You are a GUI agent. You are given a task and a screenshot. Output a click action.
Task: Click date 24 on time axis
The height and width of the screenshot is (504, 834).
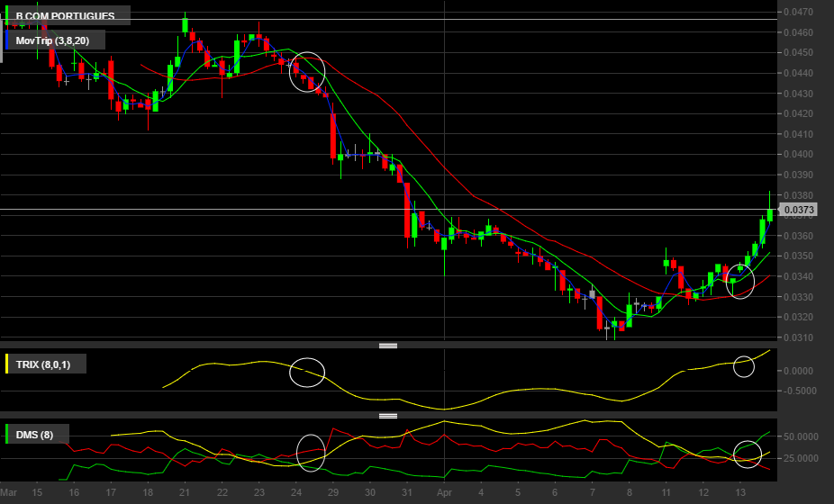pos(296,492)
